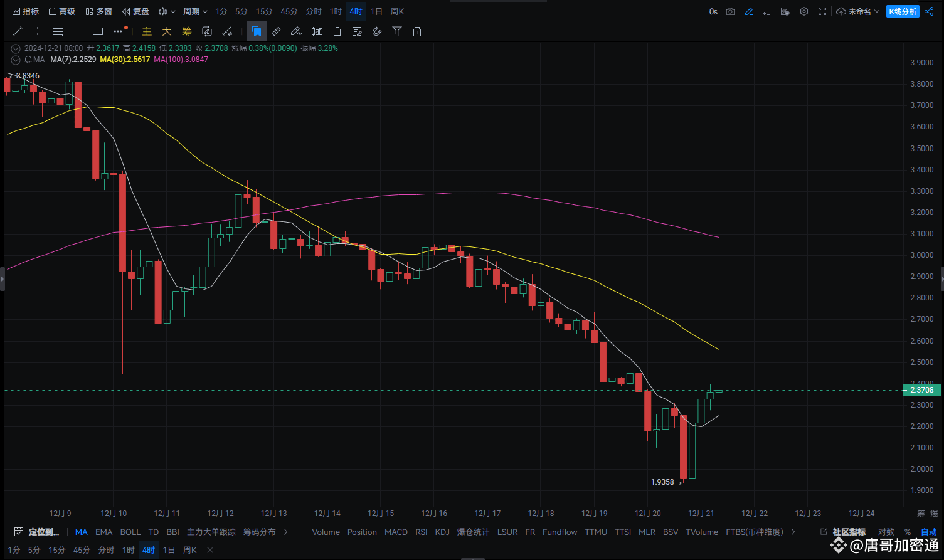Click the magnet snap icon
This screenshot has width=944, height=560.
(377, 31)
